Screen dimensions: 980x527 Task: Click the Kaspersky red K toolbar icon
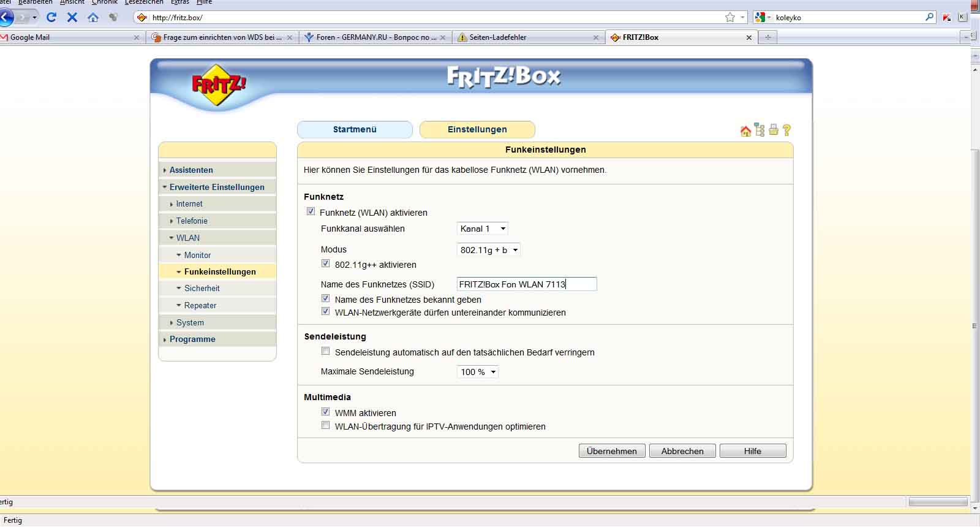click(x=947, y=17)
